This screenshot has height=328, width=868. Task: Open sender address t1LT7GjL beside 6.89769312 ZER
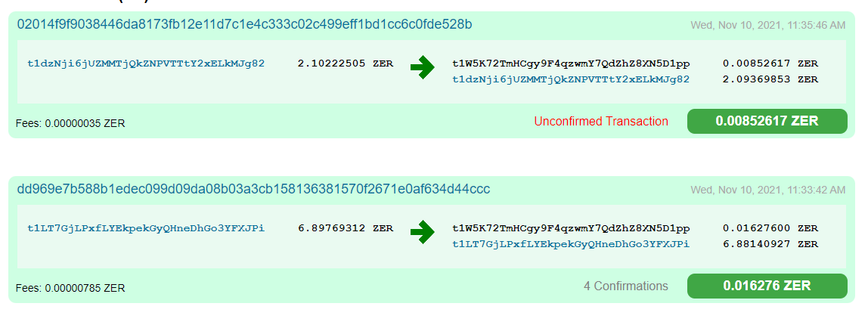pos(146,228)
